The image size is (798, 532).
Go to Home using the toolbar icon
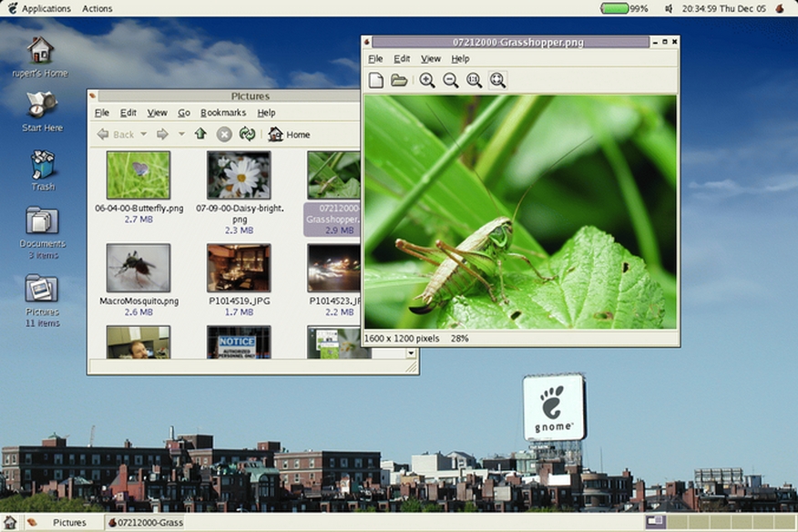282,134
